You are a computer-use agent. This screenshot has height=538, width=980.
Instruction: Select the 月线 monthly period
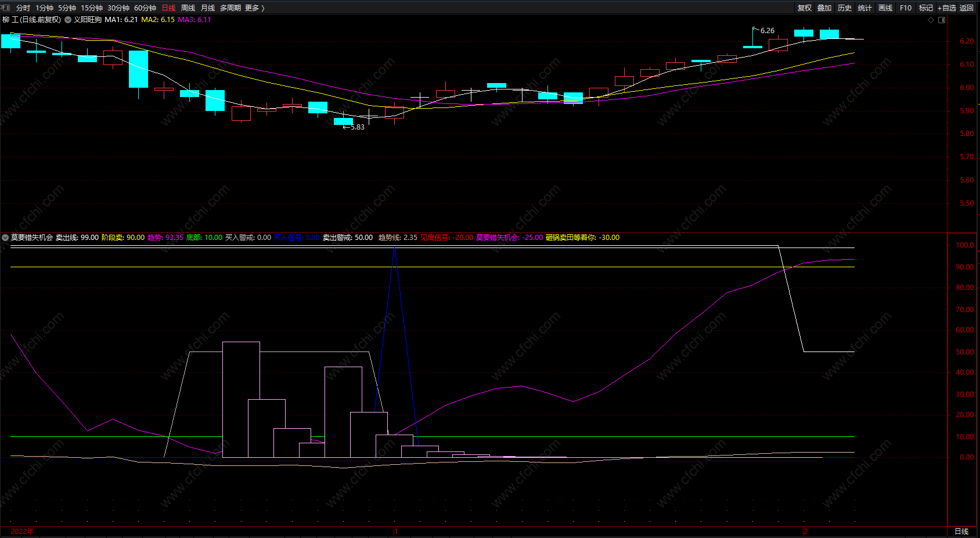tap(208, 8)
